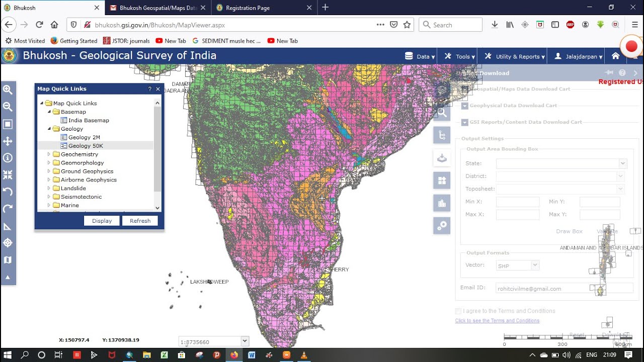
Task: Select the zoom in map tool
Action: click(x=8, y=90)
